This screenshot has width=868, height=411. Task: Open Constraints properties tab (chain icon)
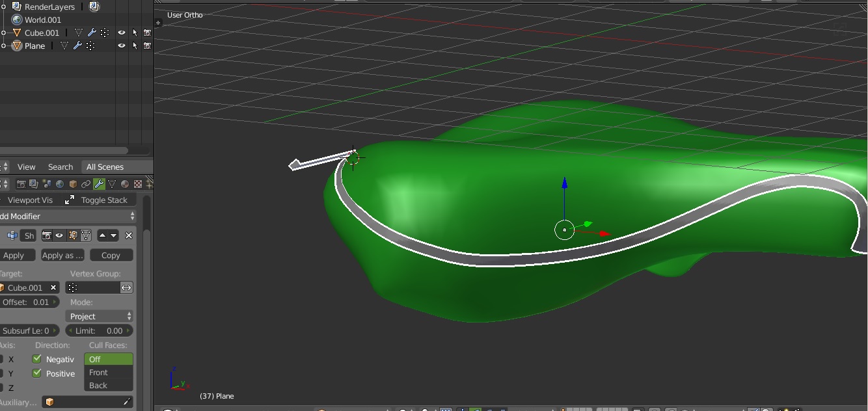point(86,184)
